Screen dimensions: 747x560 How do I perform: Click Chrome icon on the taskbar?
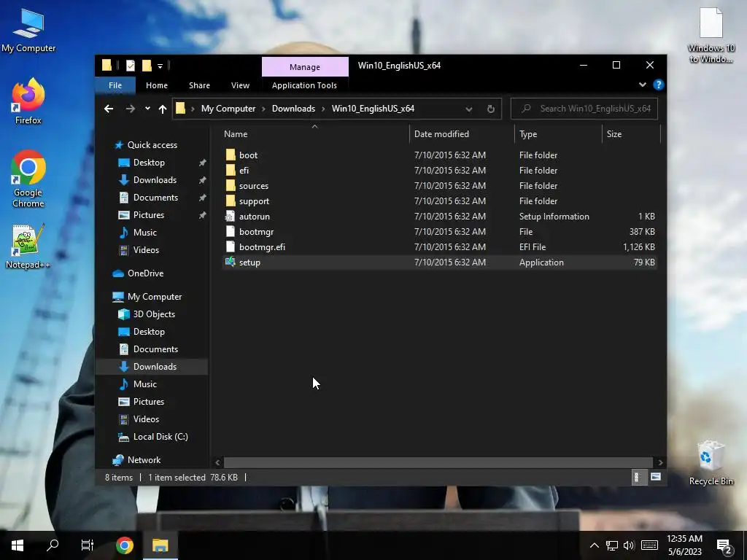[124, 545]
